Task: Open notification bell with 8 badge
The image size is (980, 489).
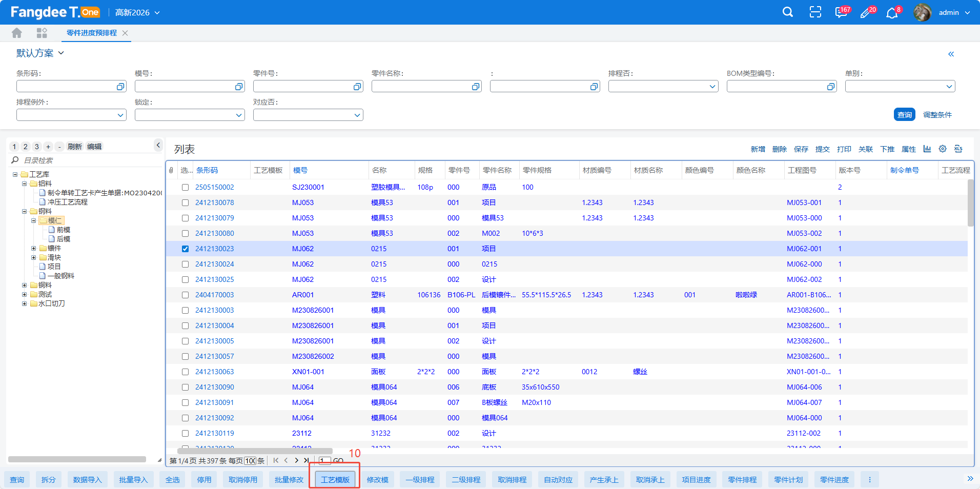Action: point(892,13)
